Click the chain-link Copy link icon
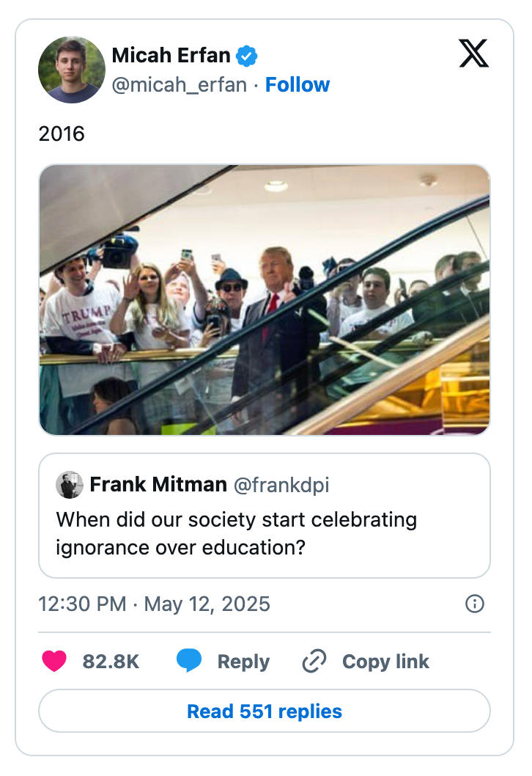 point(313,661)
